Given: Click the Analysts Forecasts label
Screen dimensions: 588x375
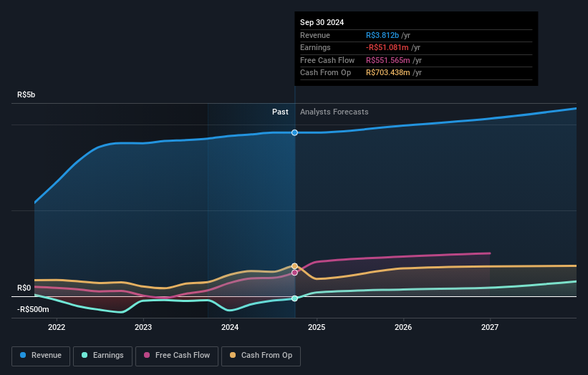Looking at the screenshot, I should click(x=334, y=112).
